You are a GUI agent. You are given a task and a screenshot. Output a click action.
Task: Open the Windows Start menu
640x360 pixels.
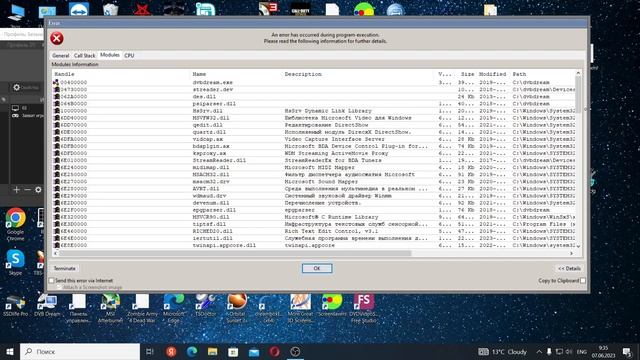tap(10, 351)
